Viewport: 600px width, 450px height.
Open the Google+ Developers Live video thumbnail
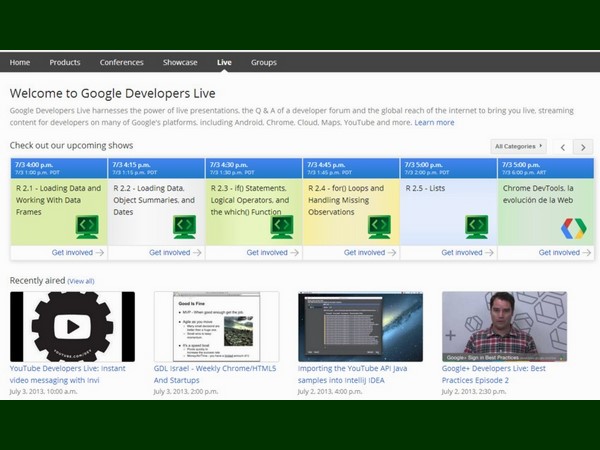click(504, 327)
